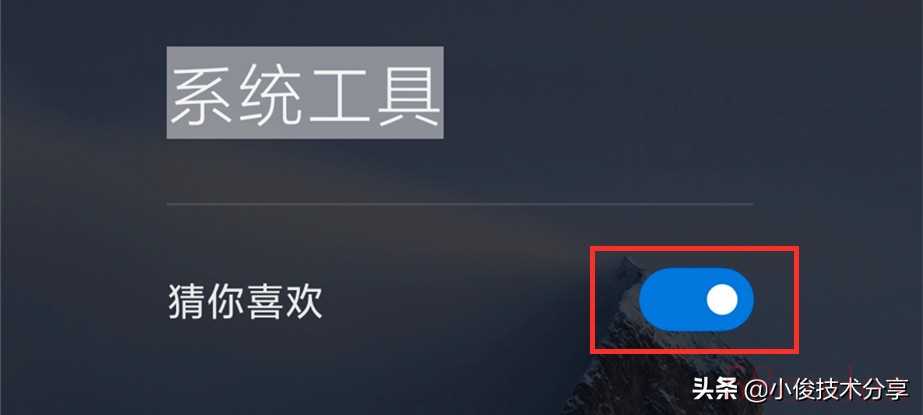The image size is (923, 415).
Task: Click the 欢 character of the label
Action: 304,301
